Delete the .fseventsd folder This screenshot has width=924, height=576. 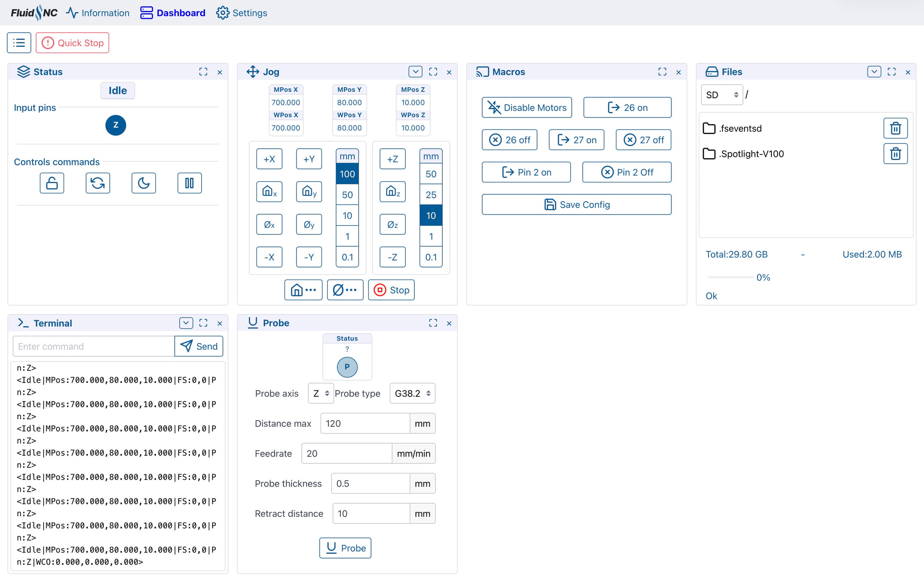(x=895, y=128)
